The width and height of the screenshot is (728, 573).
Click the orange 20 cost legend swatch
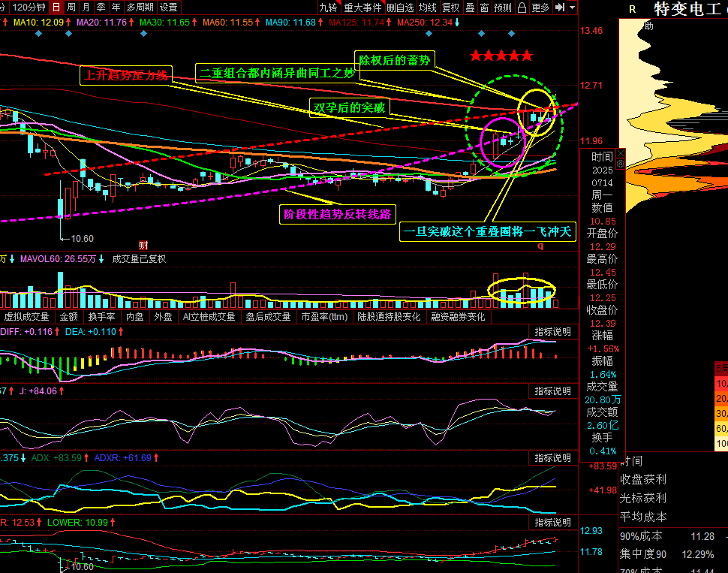[x=721, y=398]
